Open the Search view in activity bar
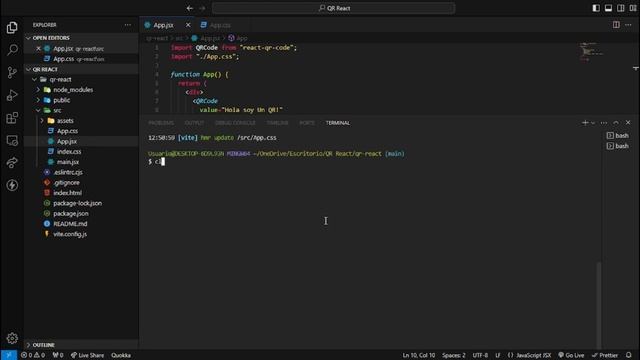The image size is (640, 360). [x=12, y=50]
